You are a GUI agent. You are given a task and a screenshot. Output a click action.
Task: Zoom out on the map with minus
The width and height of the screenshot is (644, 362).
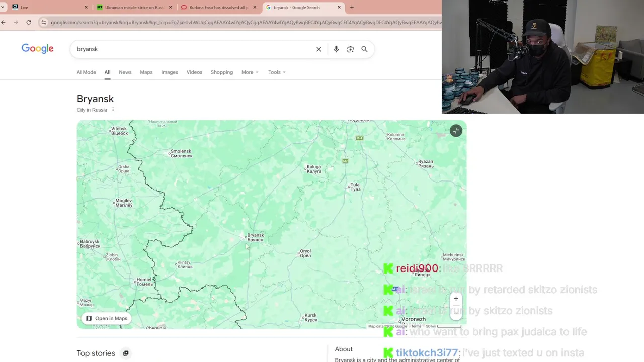(x=456, y=312)
